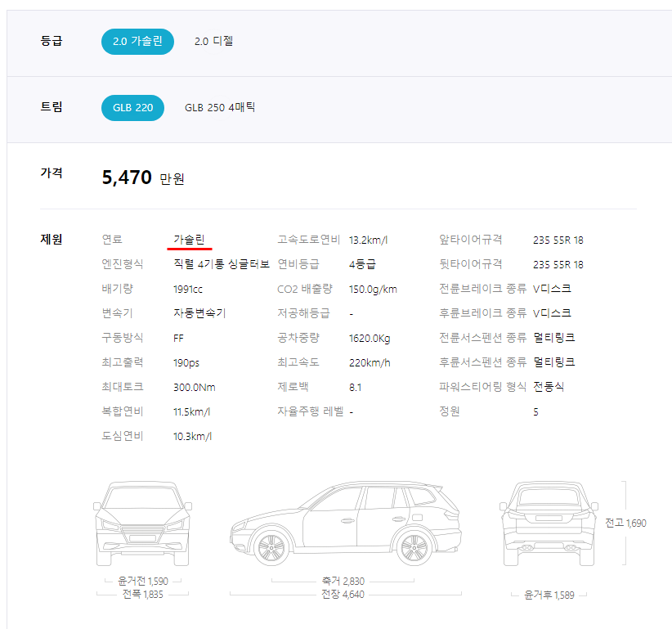Click curb weight 1620.0Kg
The width and height of the screenshot is (672, 629).
370,339
